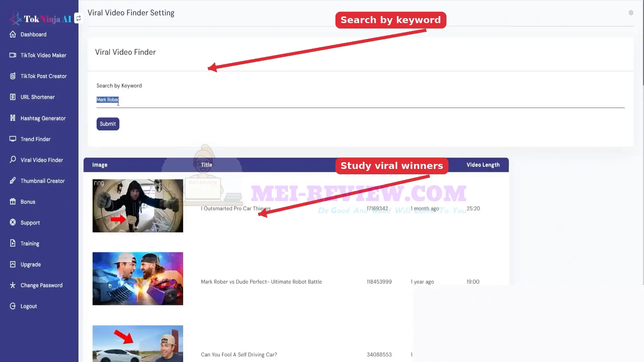Image resolution: width=644 pixels, height=362 pixels.
Task: Open the self driving car thumbnail
Action: (x=138, y=344)
